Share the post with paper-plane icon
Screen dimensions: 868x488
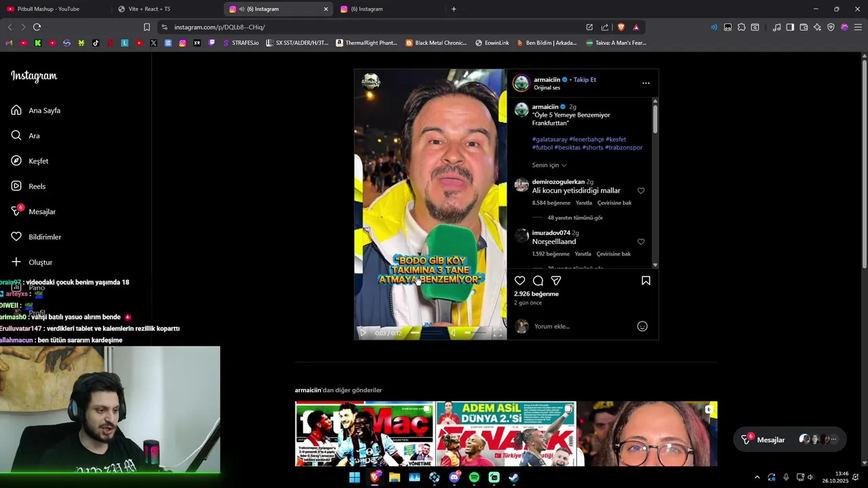(x=556, y=281)
